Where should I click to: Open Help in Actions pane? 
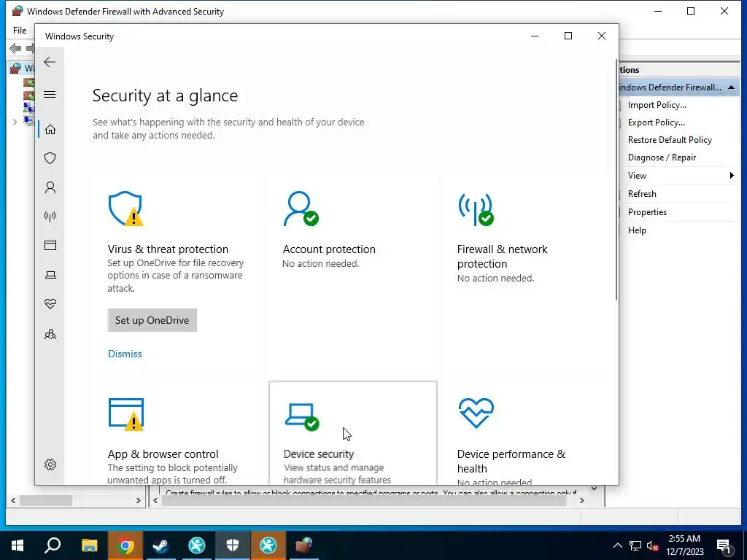637,230
